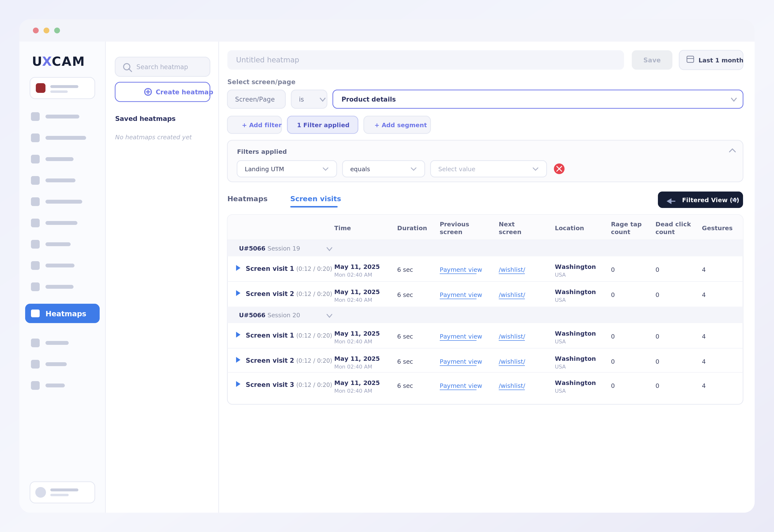Screen dimensions: 774x532
Task: Click the Time column header
Action: tap(342, 228)
